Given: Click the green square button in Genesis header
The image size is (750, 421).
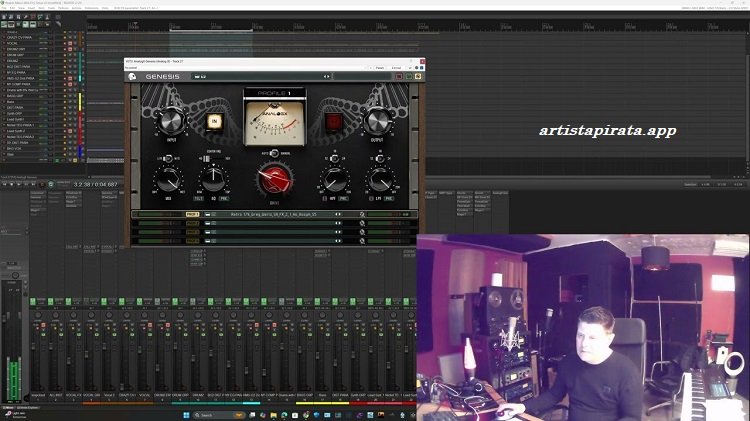Looking at the screenshot, I should 409,77.
